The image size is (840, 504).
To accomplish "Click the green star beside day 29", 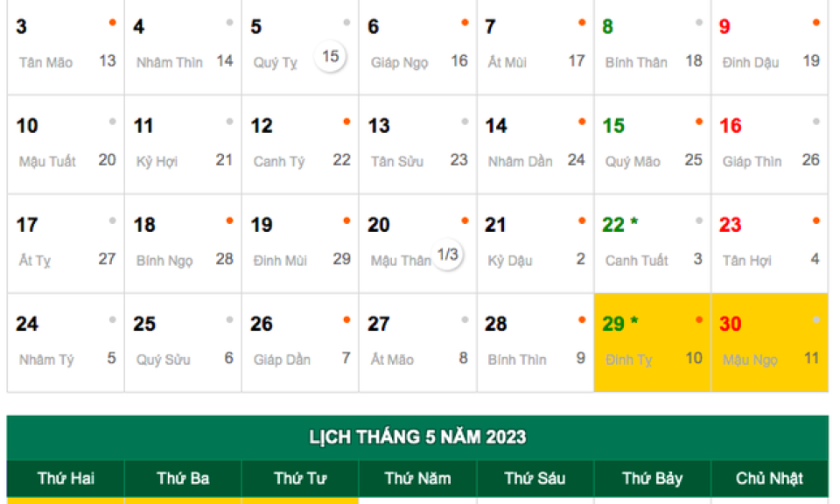I will point(634,319).
